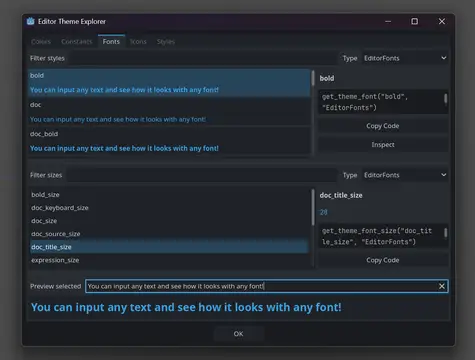
Task: Click the Godot icon in the title bar
Action: click(x=31, y=21)
